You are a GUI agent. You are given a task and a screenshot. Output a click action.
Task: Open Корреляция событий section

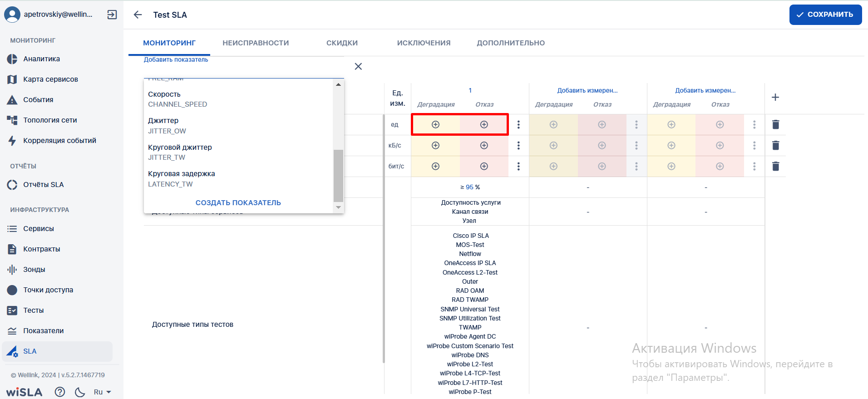(x=60, y=141)
